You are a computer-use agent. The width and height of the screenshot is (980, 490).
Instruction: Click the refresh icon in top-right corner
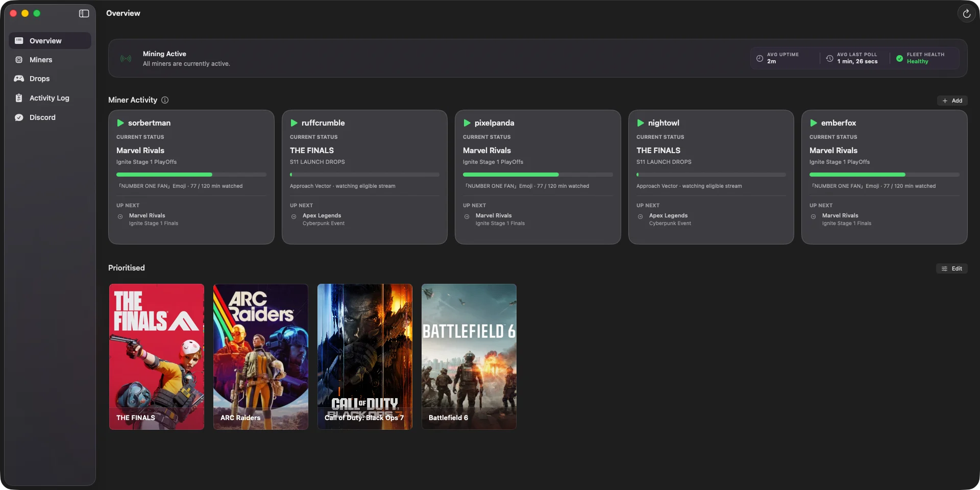coord(966,14)
